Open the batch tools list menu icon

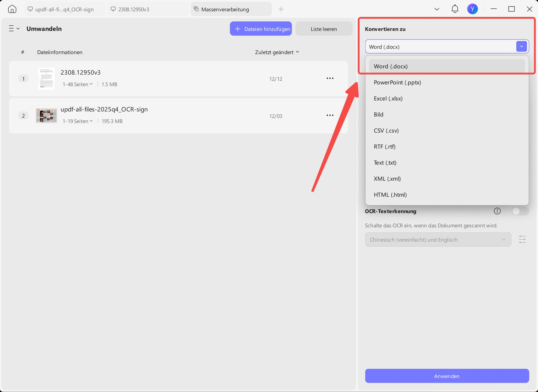click(x=14, y=29)
